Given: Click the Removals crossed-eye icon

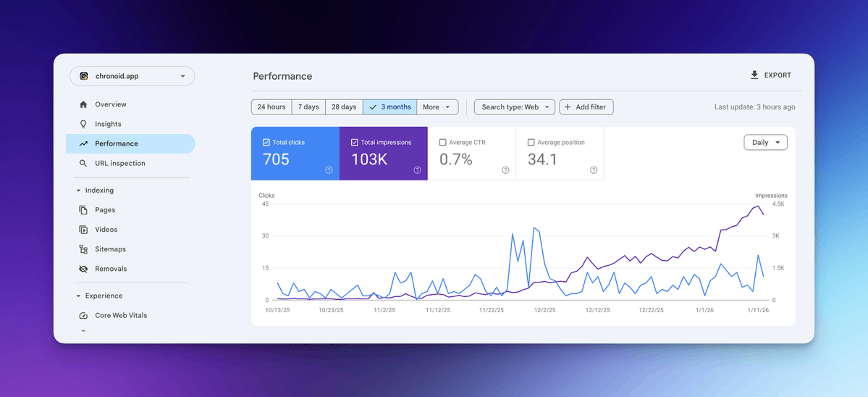Looking at the screenshot, I should pyautogui.click(x=83, y=269).
